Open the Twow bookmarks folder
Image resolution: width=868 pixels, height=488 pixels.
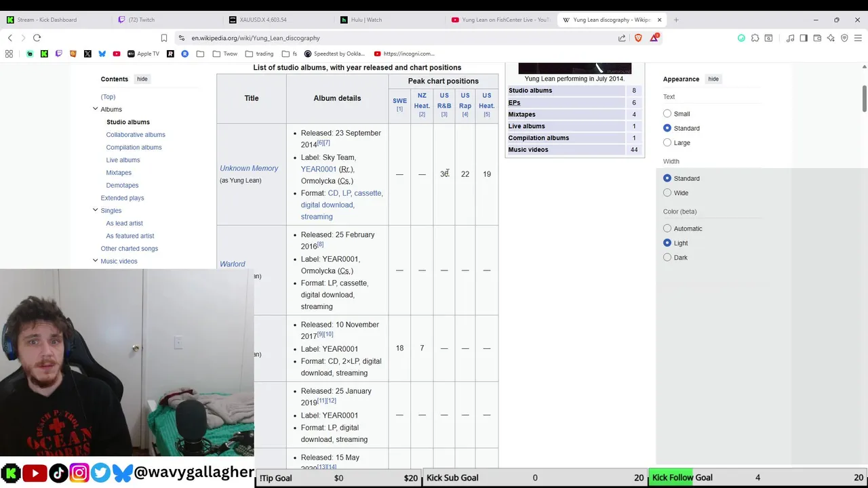point(225,54)
